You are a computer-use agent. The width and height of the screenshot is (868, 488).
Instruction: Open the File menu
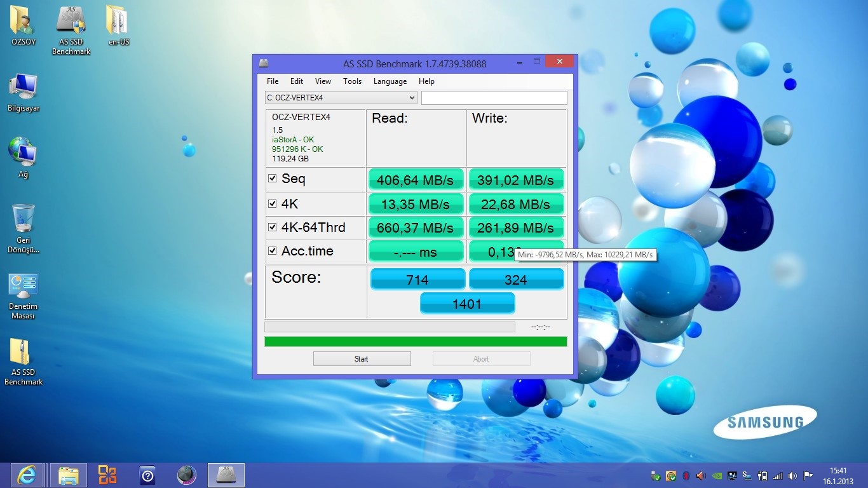[x=273, y=81]
